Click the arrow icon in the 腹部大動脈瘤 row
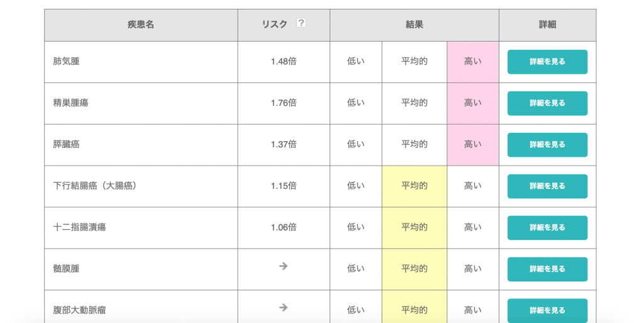Screen dimensions: 644x323 click(x=284, y=308)
